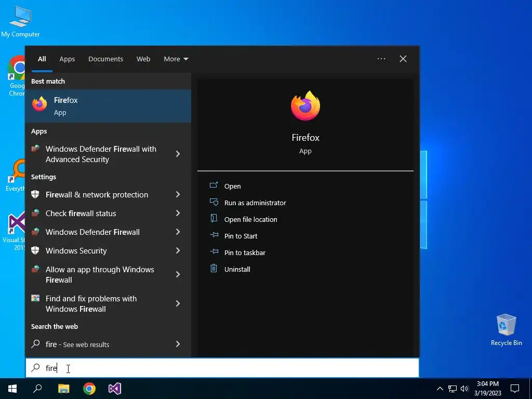The width and height of the screenshot is (532, 399).
Task: Switch to the All search tab
Action: coord(42,59)
